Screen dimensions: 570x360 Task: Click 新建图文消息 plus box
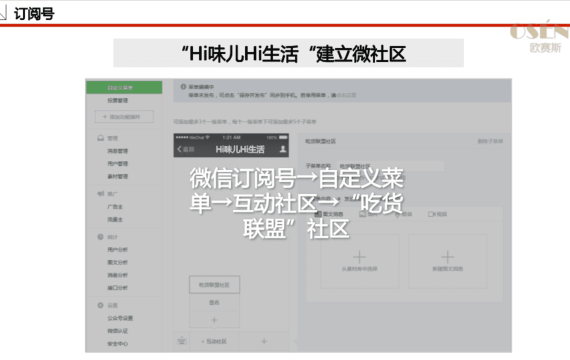(447, 261)
